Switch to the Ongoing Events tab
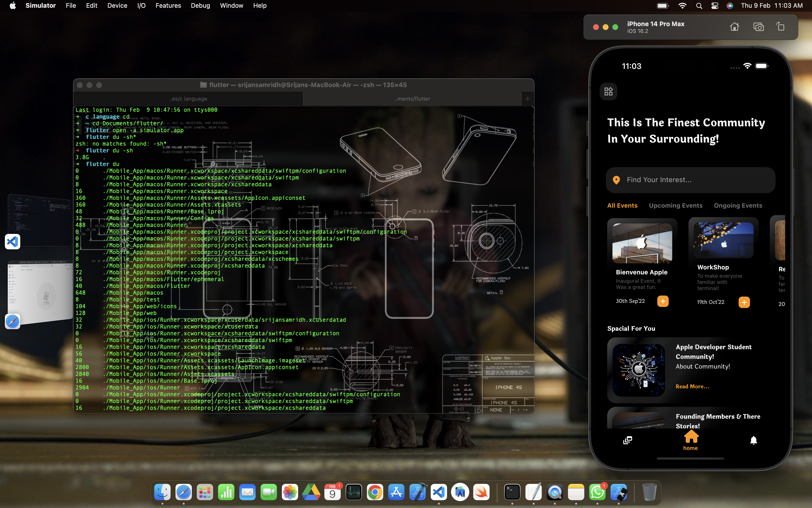The height and width of the screenshot is (508, 812). (738, 205)
